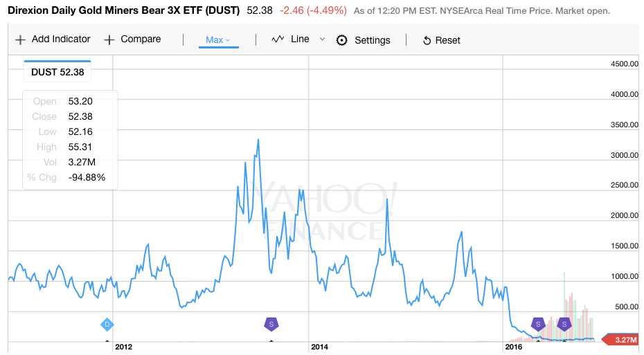644x355 pixels.
Task: Click the 1000.00 price axis label
Action: tap(625, 277)
